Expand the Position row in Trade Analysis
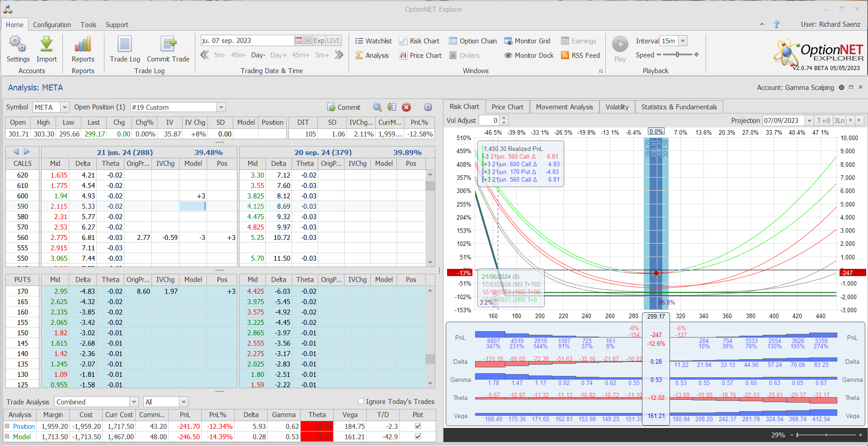Image resolution: width=868 pixels, height=446 pixels. (7, 426)
